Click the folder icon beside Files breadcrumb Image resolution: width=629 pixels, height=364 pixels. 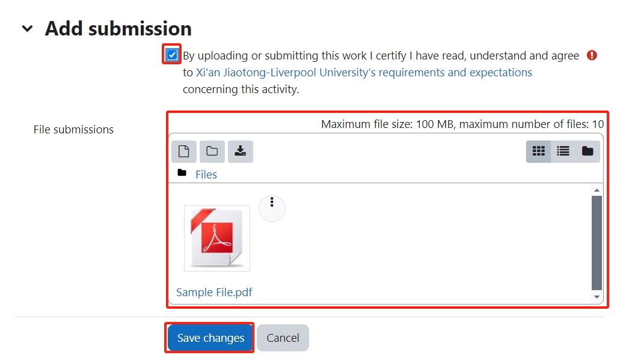182,174
